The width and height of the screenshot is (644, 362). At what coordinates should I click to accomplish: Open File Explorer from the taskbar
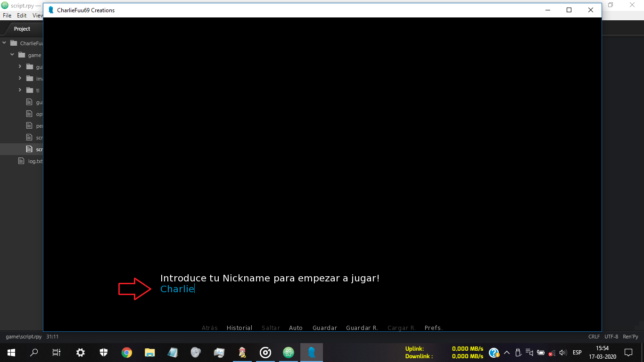pyautogui.click(x=149, y=353)
